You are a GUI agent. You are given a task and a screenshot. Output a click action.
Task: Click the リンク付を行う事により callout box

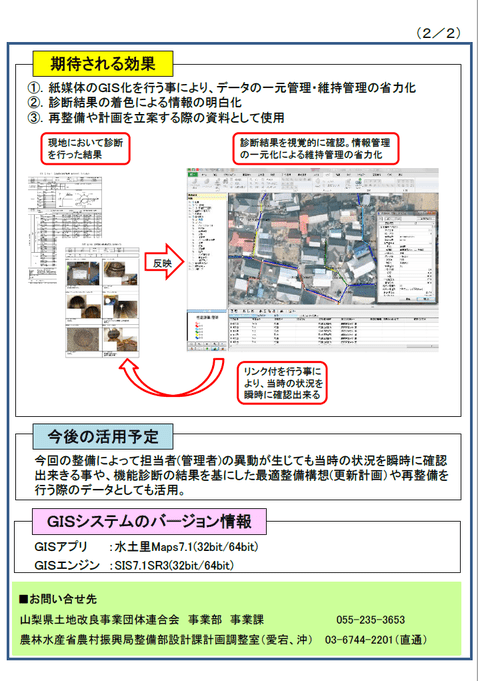282,383
